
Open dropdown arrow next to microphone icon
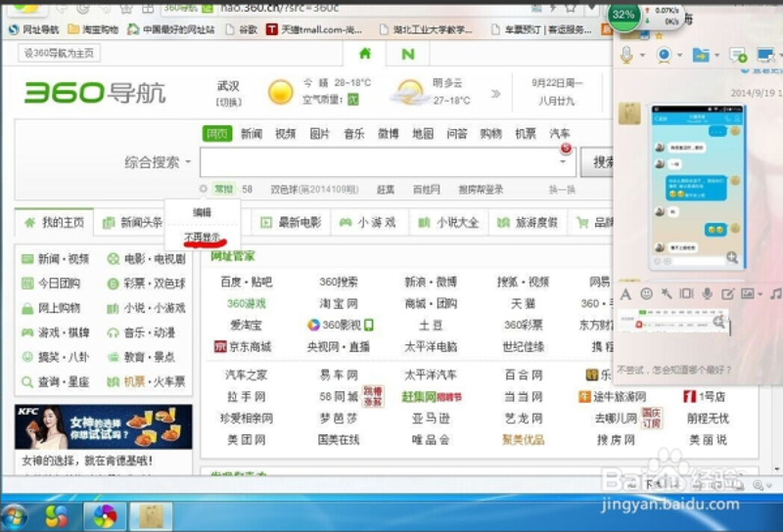[x=643, y=56]
